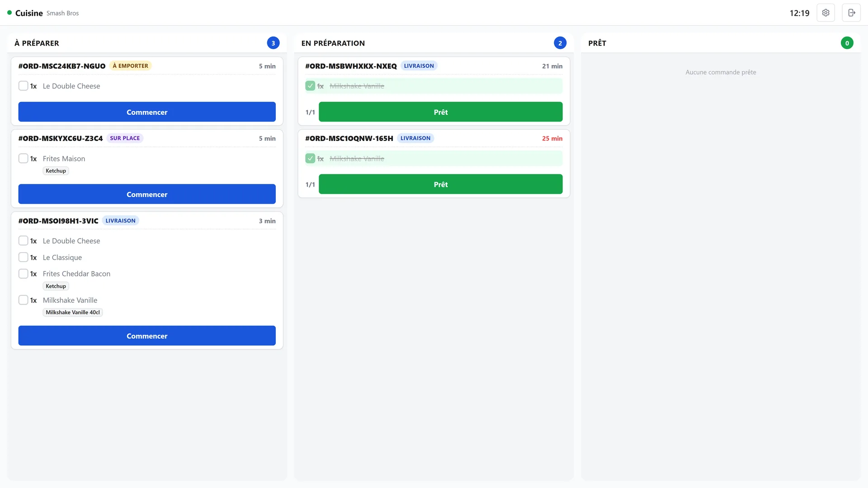This screenshot has height=488, width=868.
Task: Mark order ORD-MSC1OQNW-165H as Prêt
Action: [441, 184]
